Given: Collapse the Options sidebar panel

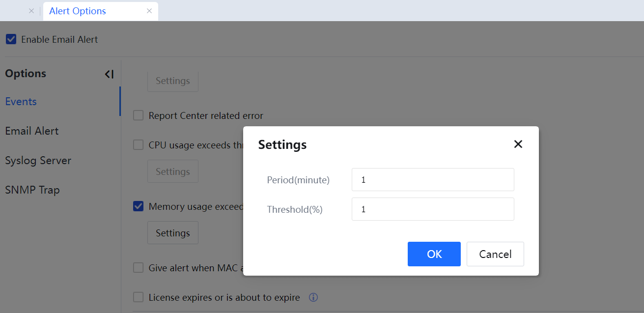Looking at the screenshot, I should click(x=109, y=74).
